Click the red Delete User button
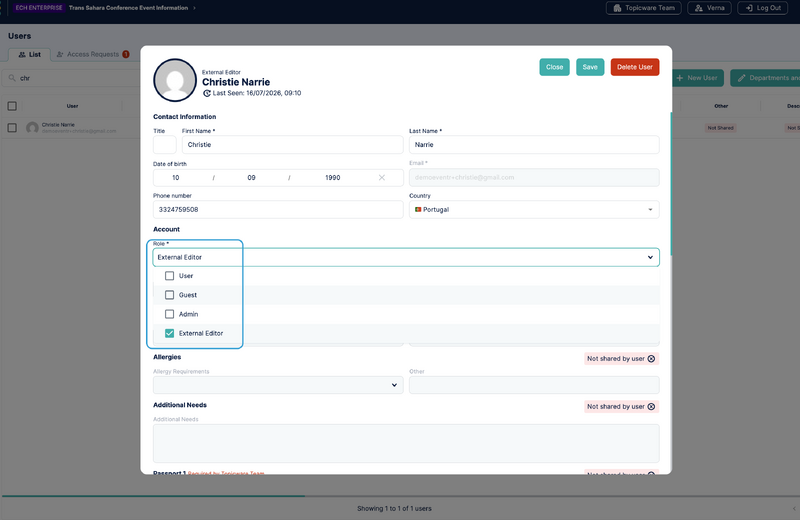Viewport: 800px width, 520px height. (635, 67)
